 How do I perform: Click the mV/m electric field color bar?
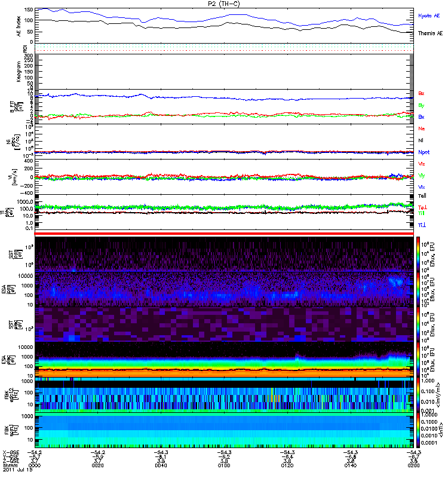(x=418, y=395)
